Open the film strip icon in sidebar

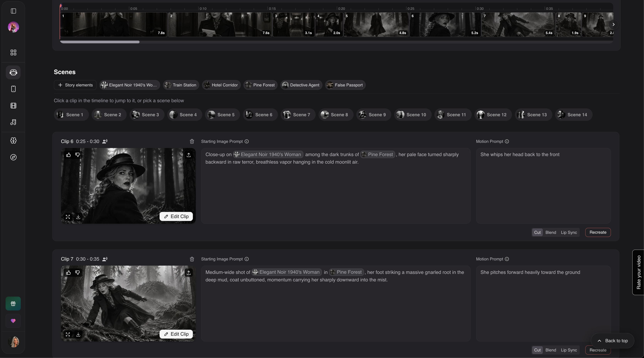(x=13, y=106)
